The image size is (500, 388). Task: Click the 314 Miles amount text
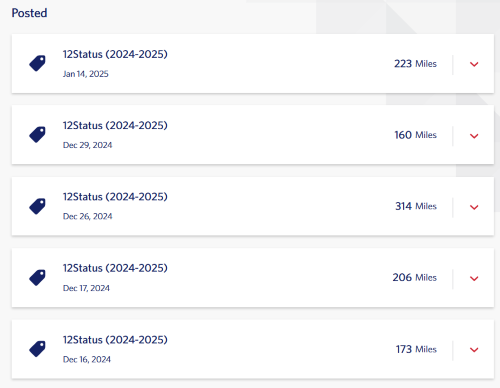(416, 206)
